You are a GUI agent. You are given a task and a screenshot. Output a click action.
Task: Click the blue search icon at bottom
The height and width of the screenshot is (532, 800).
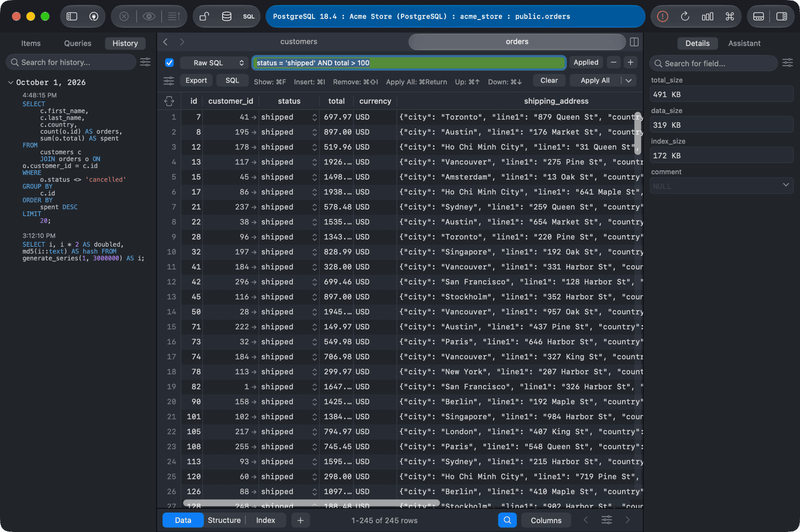click(x=507, y=520)
